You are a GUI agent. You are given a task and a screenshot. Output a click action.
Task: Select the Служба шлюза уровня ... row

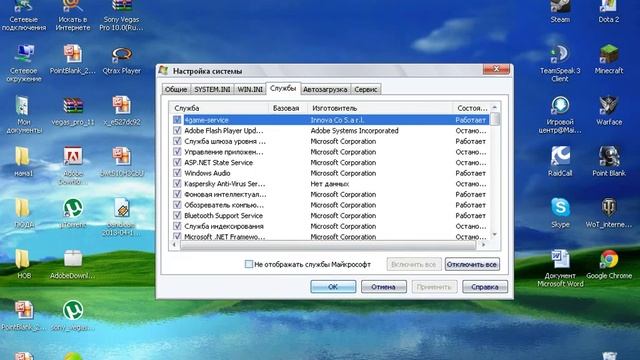pos(330,141)
